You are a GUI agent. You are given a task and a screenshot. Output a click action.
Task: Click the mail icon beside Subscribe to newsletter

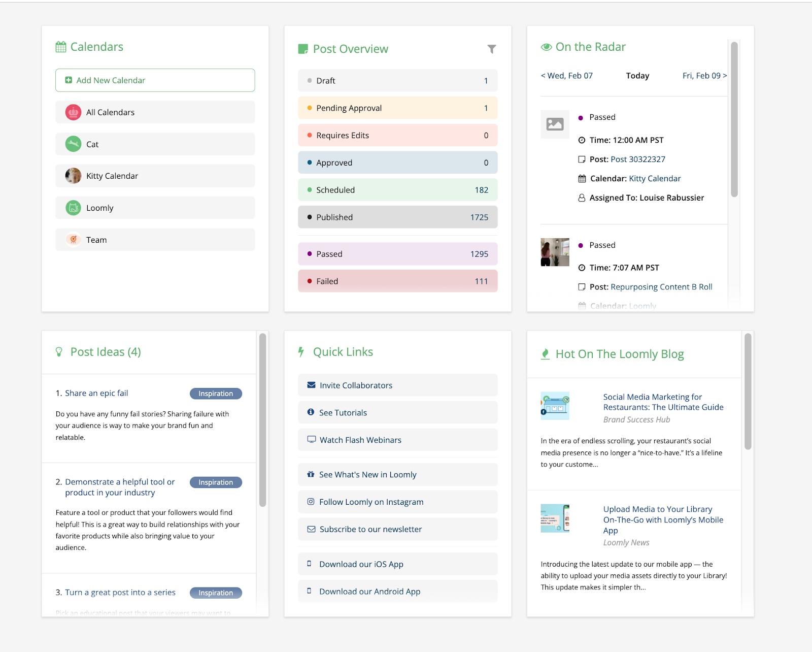(311, 529)
